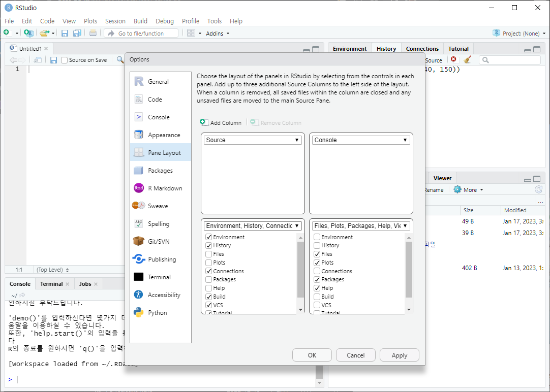Uncheck Help in the right pane list
Viewport: 550px width, 392px height.
click(317, 288)
